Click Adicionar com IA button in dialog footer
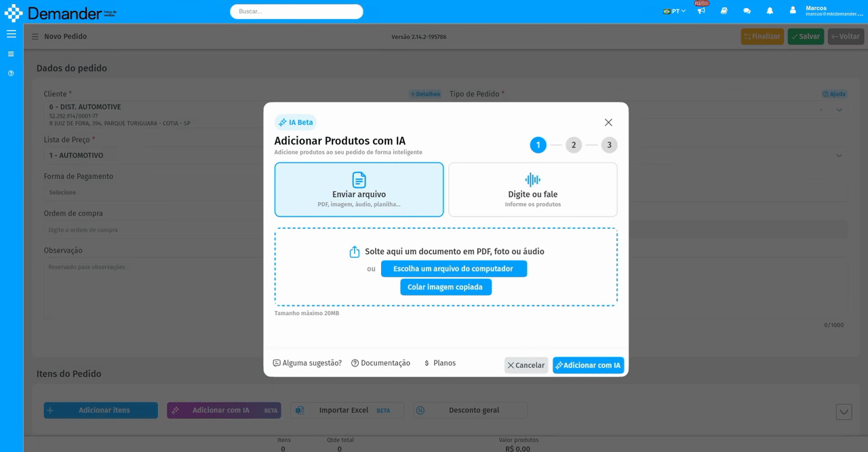The image size is (868, 452). (588, 365)
